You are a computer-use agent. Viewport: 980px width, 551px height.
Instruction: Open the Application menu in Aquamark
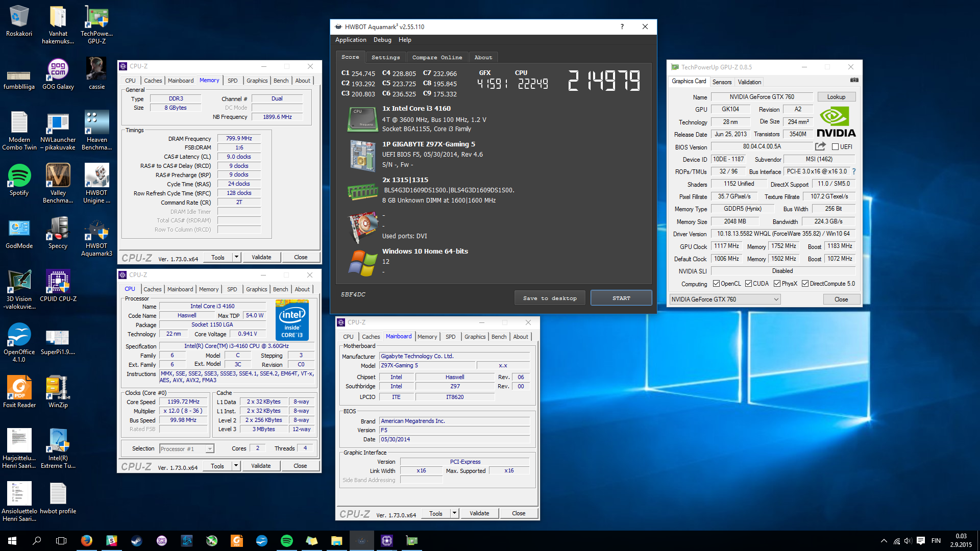351,40
